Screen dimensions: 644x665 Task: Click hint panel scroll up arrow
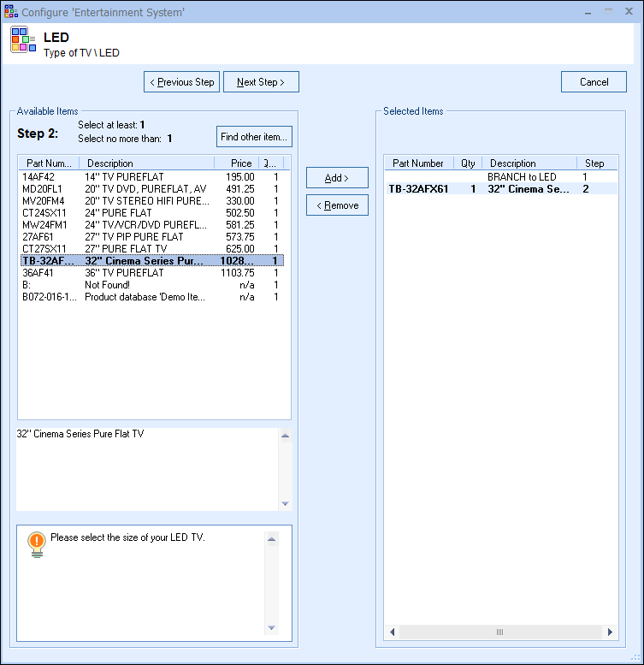point(272,539)
